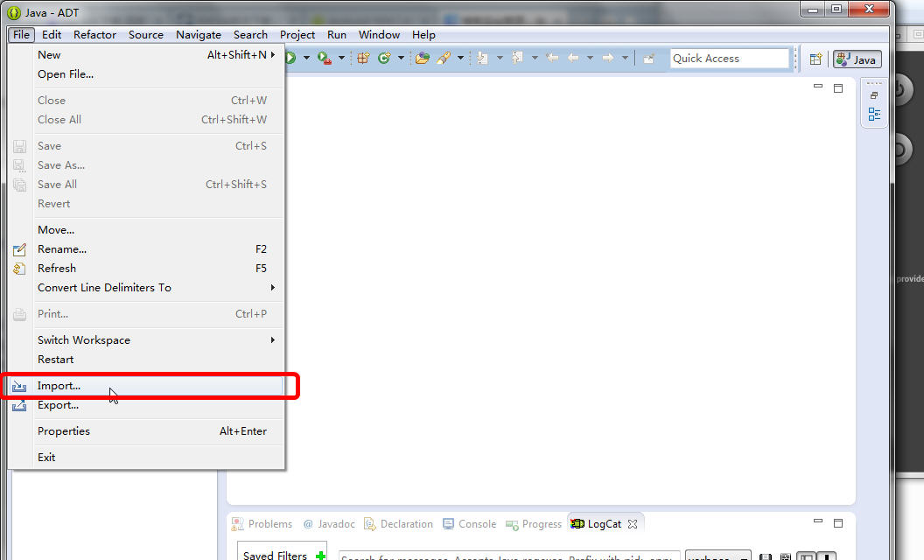The image size is (924, 560).
Task: Maximize the editor area
Action: [838, 88]
